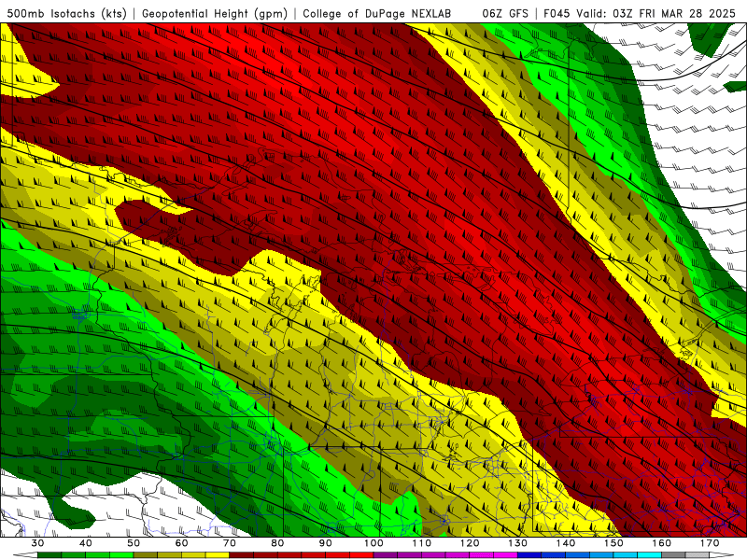Click the 50 value on the legend

click(134, 543)
